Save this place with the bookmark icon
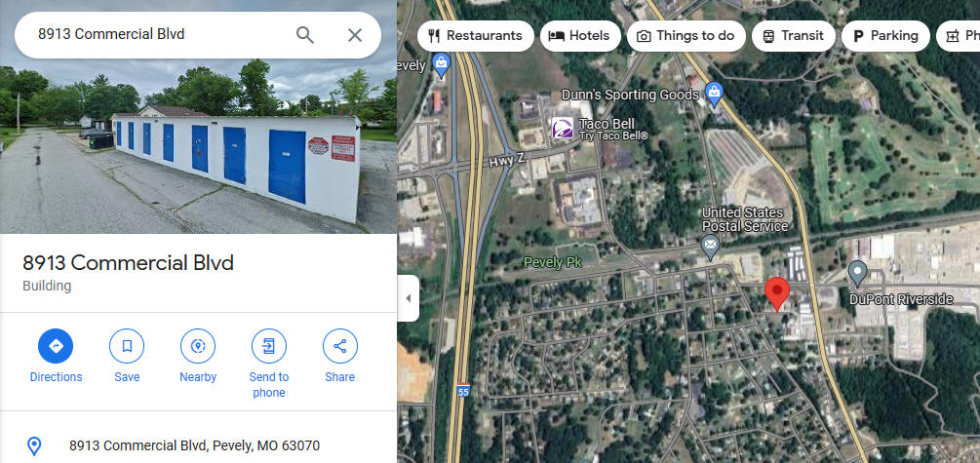 coord(127,346)
